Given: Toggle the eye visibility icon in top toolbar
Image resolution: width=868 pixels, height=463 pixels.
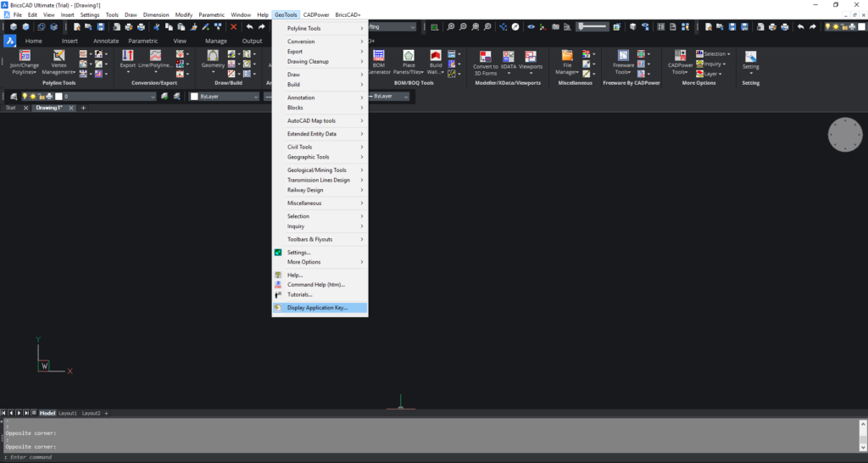Looking at the screenshot, I should pyautogui.click(x=531, y=26).
